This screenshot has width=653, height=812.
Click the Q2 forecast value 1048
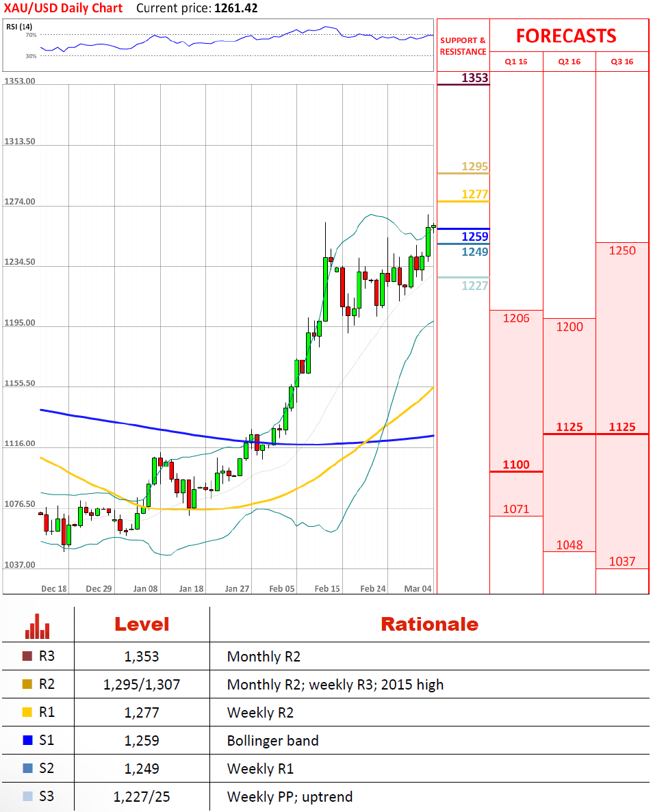pos(569,545)
